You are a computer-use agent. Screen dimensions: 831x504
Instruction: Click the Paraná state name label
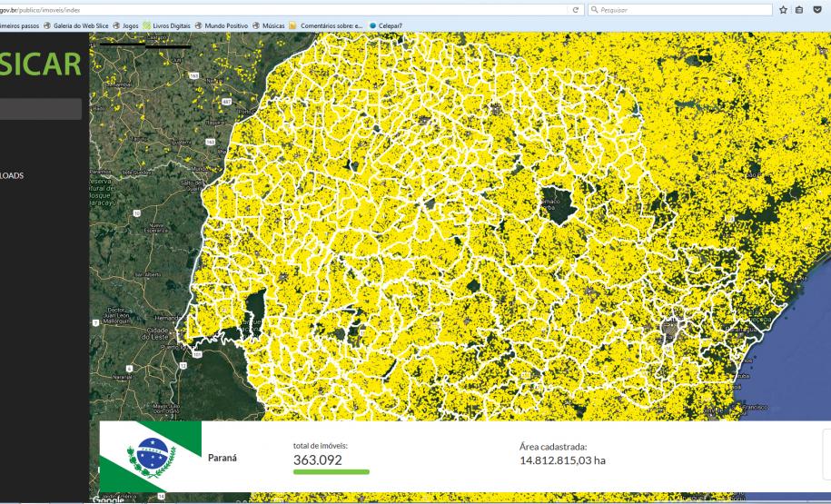(x=223, y=458)
